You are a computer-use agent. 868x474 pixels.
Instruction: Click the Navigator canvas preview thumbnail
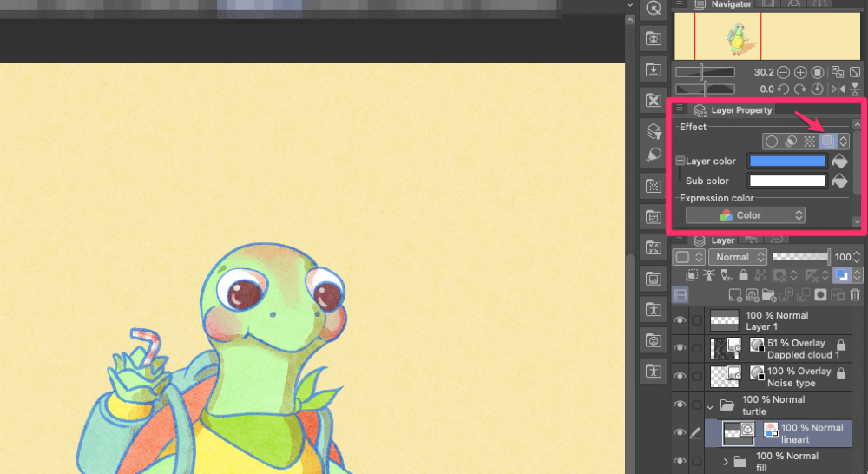(766, 36)
